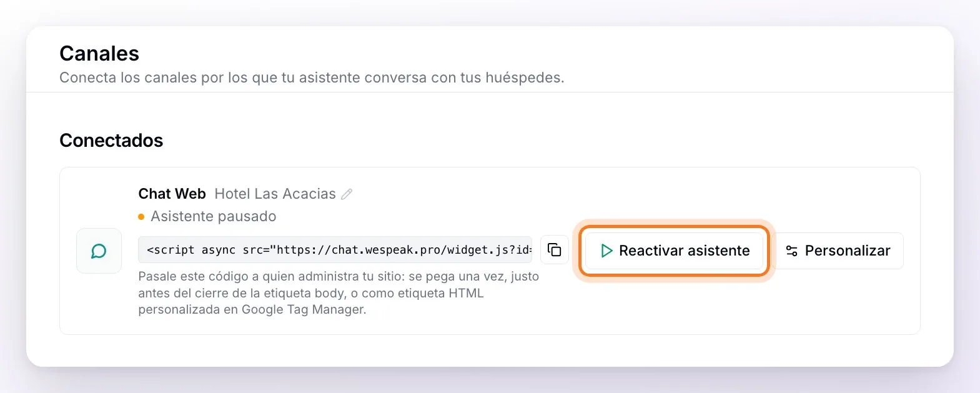Click the Chat Web channel title
The width and height of the screenshot is (980, 393).
click(172, 194)
